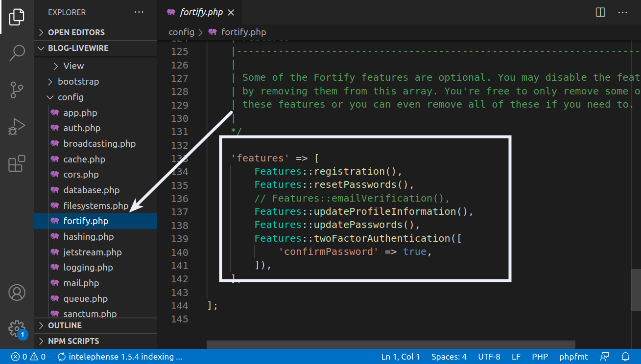Open the Explorer more actions menu
Viewport: 641px width, 364px height.
[x=139, y=12]
